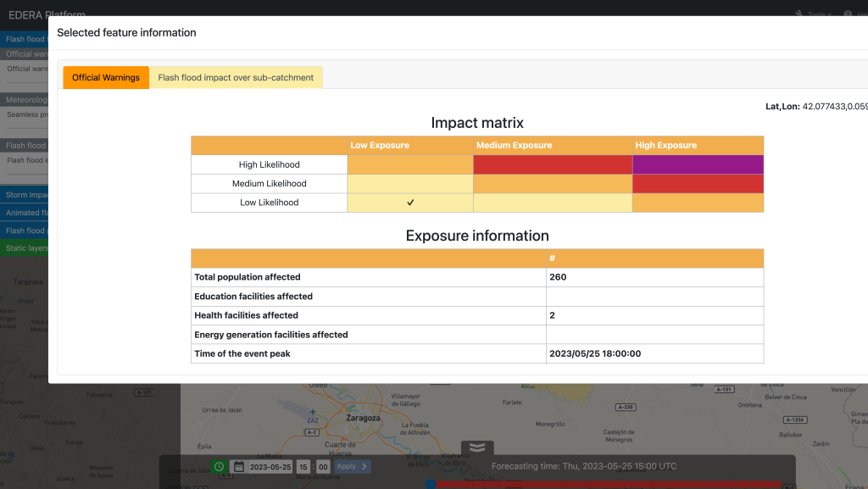Click the forecast date field 2023-05-25
The image size is (868, 489).
270,466
